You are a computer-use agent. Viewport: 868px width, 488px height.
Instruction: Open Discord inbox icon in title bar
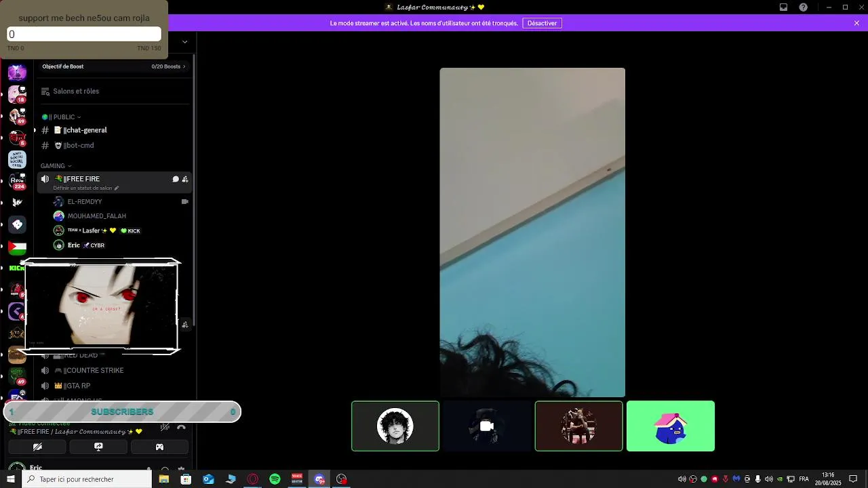tap(783, 7)
